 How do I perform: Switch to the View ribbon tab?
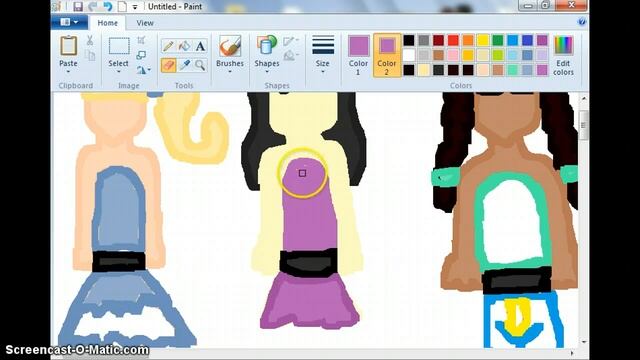pos(145,23)
